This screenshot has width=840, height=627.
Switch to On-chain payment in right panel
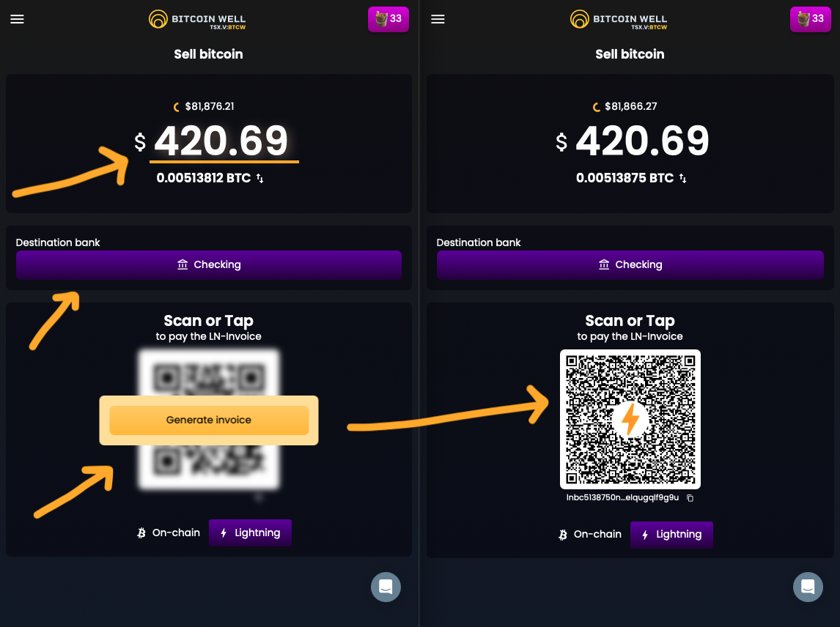click(x=590, y=535)
